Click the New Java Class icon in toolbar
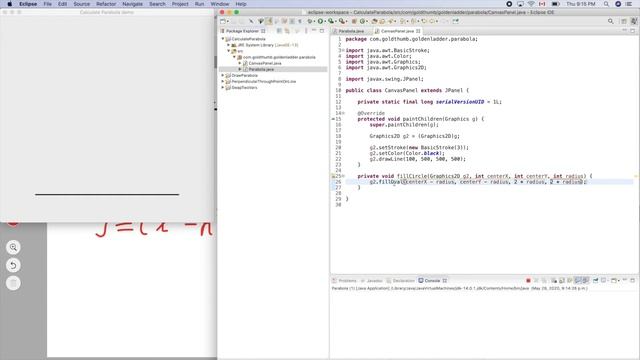 tap(362, 21)
